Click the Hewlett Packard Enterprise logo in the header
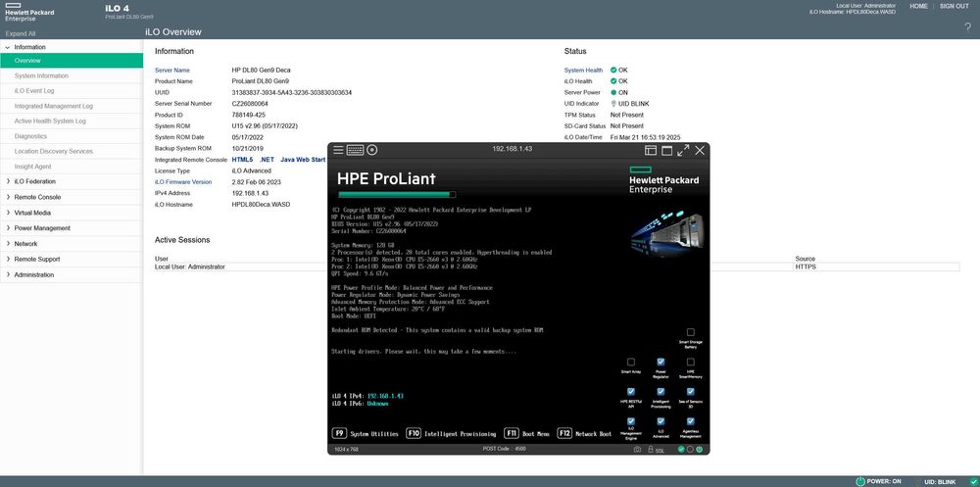Screen dimensions: 980x487 tap(29, 12)
